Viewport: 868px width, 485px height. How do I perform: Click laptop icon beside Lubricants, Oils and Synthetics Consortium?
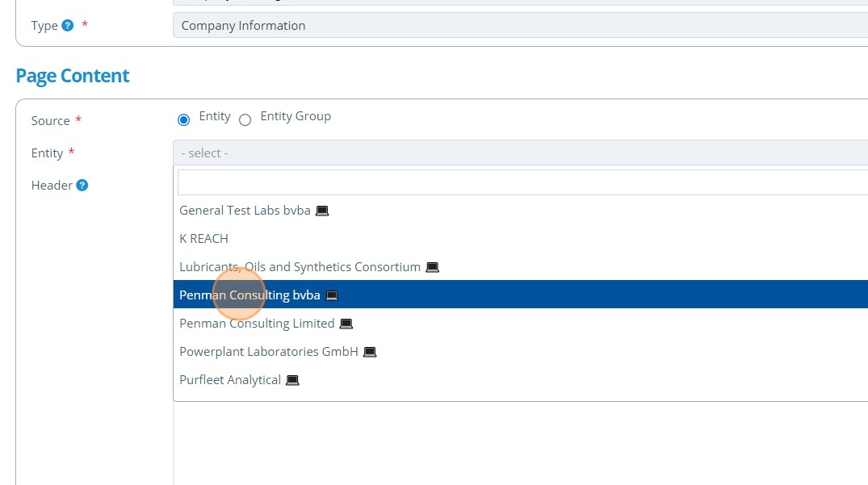tap(432, 267)
